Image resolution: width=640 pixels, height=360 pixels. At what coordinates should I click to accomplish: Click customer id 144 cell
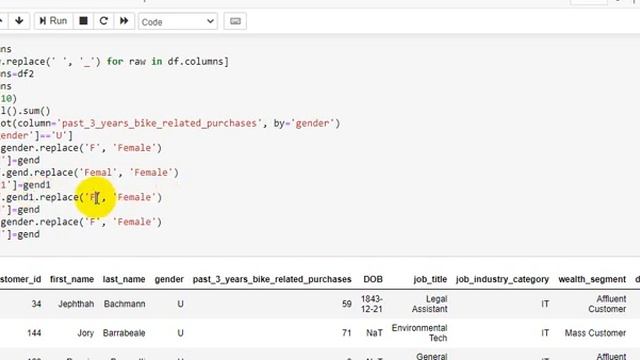[x=34, y=333]
